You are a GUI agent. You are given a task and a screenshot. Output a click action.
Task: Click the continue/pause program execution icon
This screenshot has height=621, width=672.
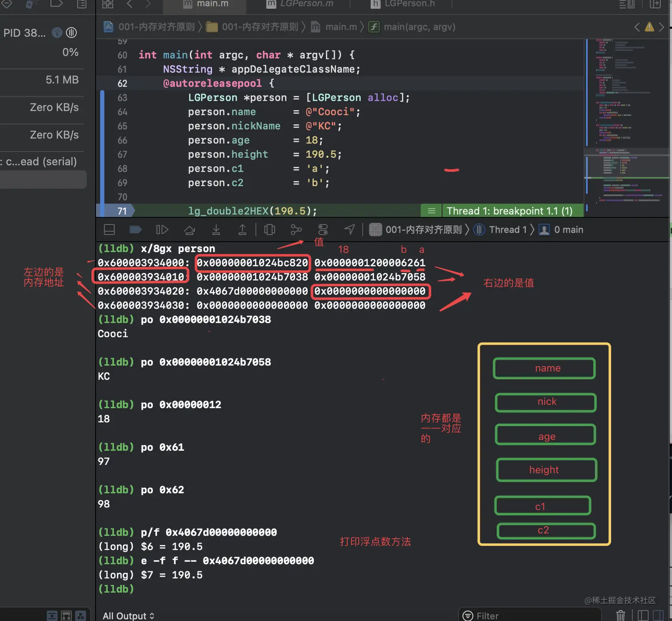[x=162, y=229]
